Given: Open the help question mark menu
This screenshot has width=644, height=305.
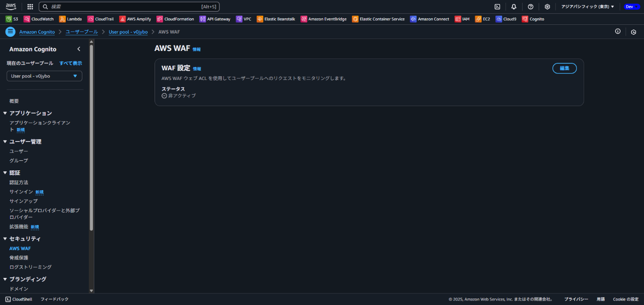Looking at the screenshot, I should click(x=530, y=7).
